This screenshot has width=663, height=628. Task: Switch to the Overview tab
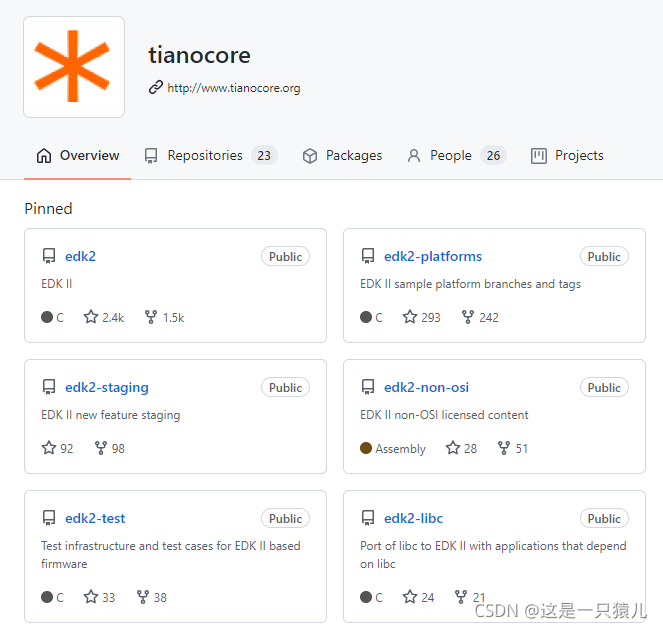77,156
